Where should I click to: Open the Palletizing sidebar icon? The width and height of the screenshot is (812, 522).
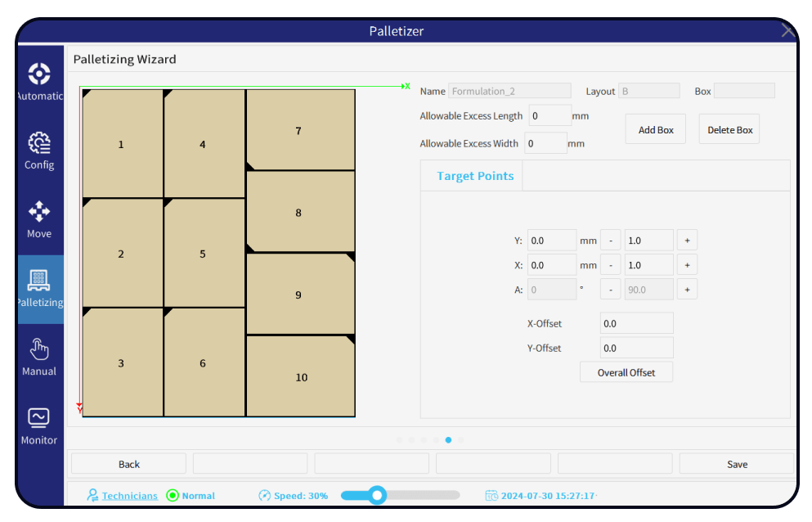tap(39, 282)
